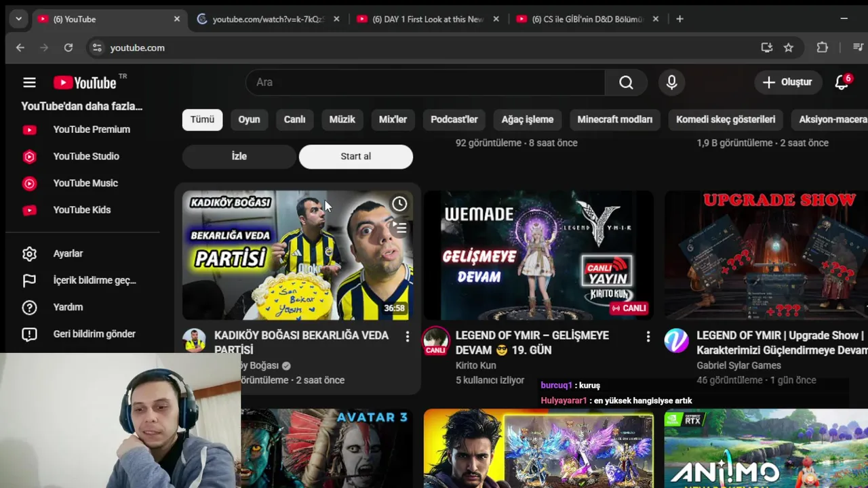The height and width of the screenshot is (488, 868).
Task: Open site information icon in address bar
Action: [x=97, y=47]
